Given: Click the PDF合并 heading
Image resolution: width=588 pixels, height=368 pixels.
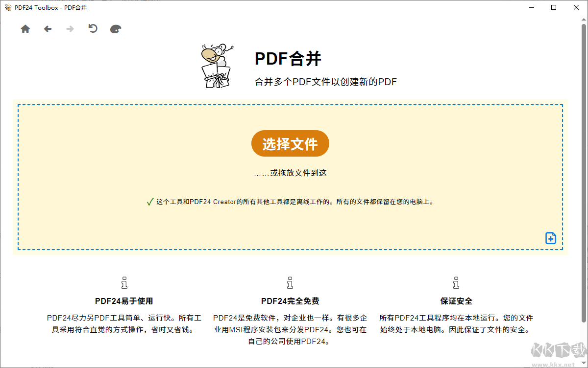Looking at the screenshot, I should click(288, 59).
